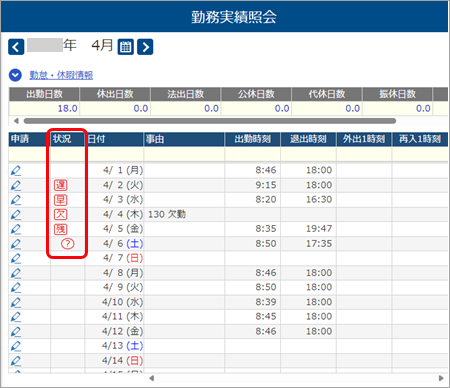Click the 日付 column header

(114, 139)
